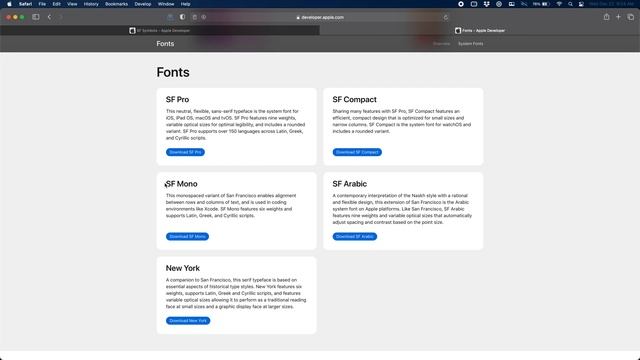Switch to Fonts - Apple Developer tab

(480, 31)
